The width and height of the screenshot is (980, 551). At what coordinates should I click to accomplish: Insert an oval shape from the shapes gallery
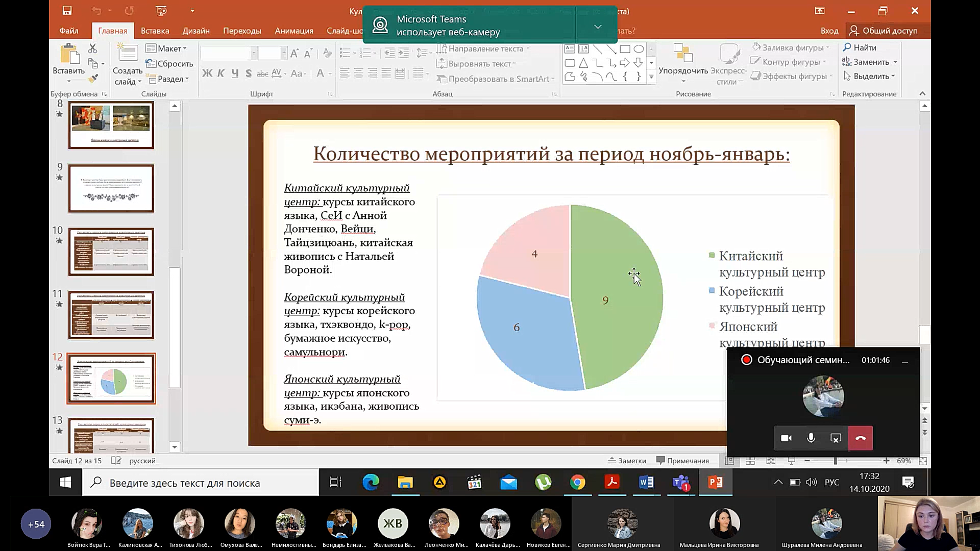coord(639,49)
